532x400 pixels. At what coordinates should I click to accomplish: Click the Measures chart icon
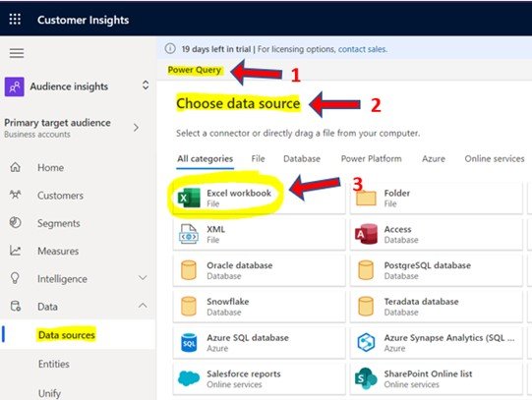pos(16,251)
